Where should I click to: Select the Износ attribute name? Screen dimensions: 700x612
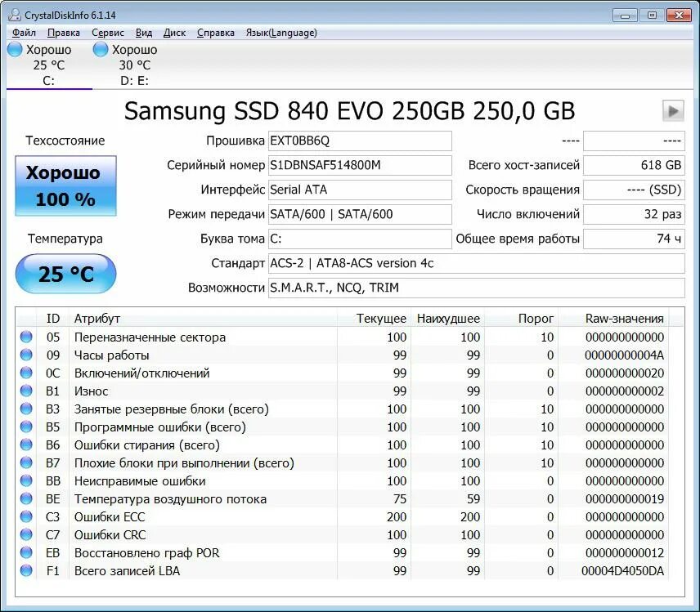pyautogui.click(x=91, y=391)
